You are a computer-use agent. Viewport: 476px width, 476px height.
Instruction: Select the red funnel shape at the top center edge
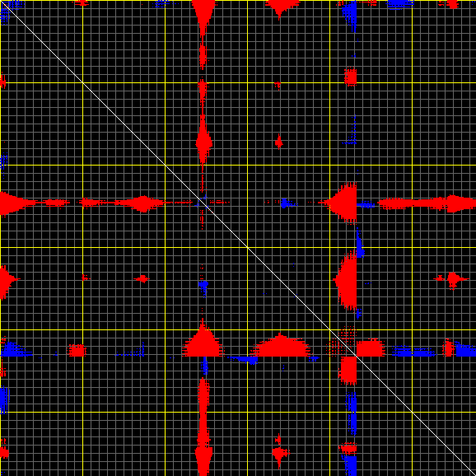[x=203, y=14]
